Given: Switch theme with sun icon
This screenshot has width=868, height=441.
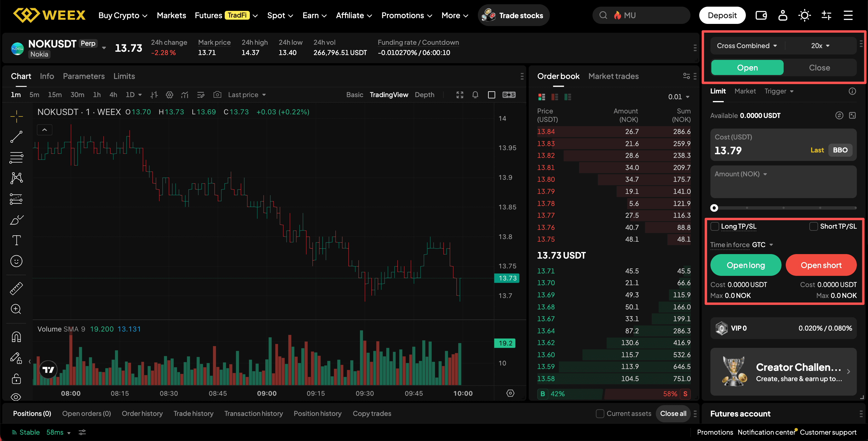Looking at the screenshot, I should click(x=804, y=15).
